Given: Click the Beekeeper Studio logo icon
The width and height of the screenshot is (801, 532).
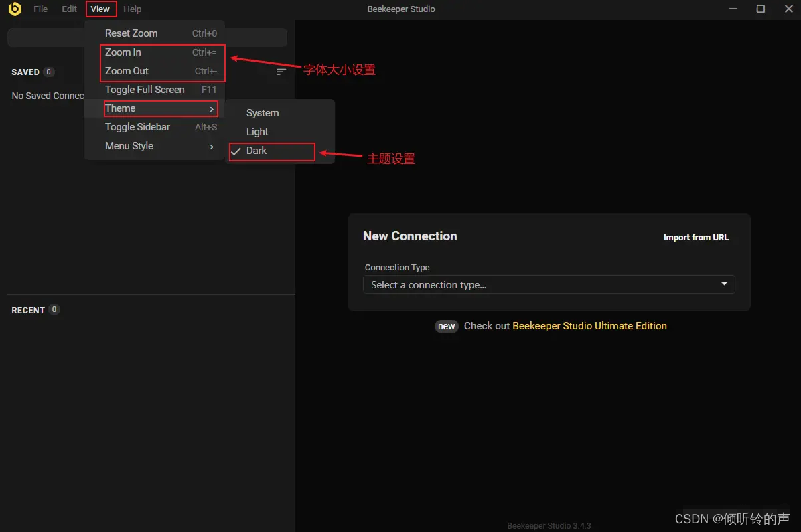Looking at the screenshot, I should coord(15,9).
